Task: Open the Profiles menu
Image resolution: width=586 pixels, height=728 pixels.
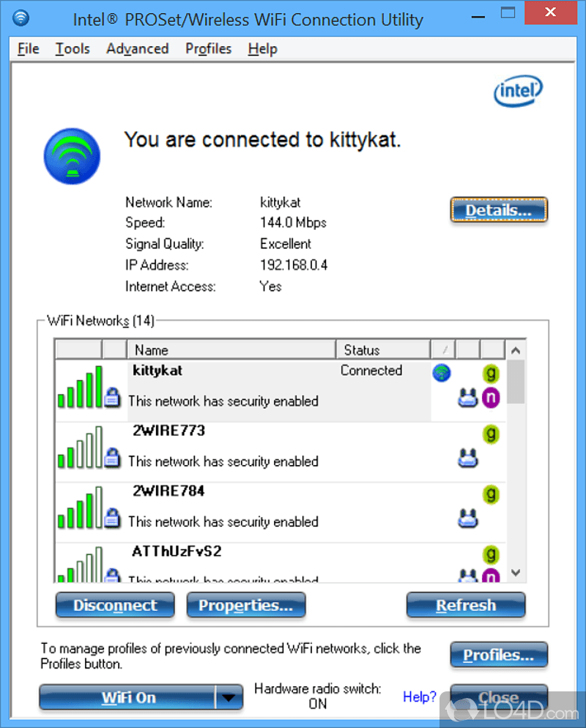Action: tap(208, 48)
